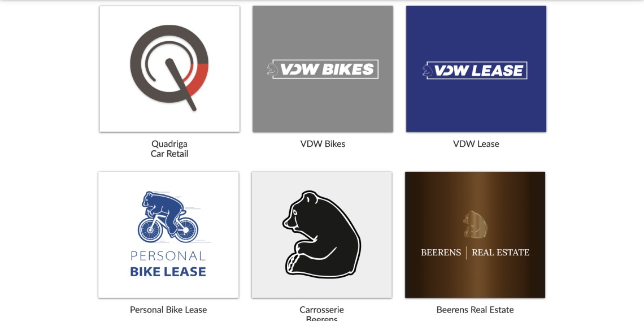Open the Beerens Real Estate caption link
Screen dimensions: 644x322
pyautogui.click(x=475, y=310)
